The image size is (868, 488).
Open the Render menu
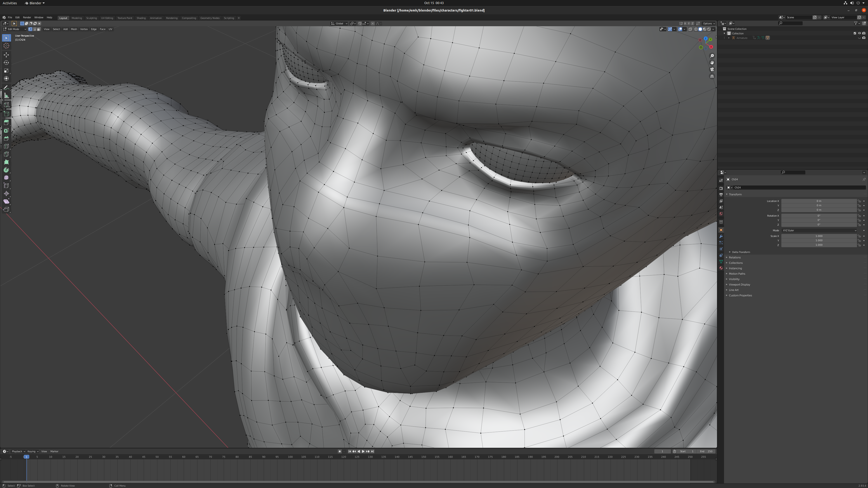(27, 18)
